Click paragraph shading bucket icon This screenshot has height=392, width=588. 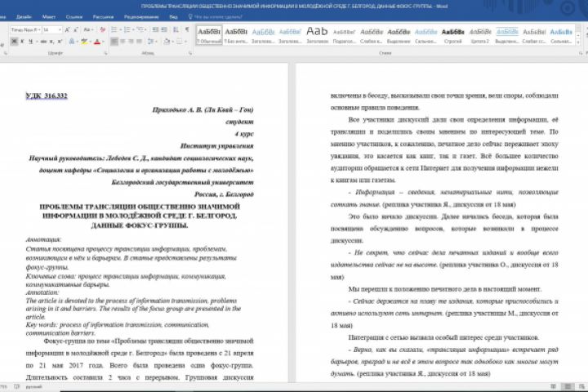point(167,42)
